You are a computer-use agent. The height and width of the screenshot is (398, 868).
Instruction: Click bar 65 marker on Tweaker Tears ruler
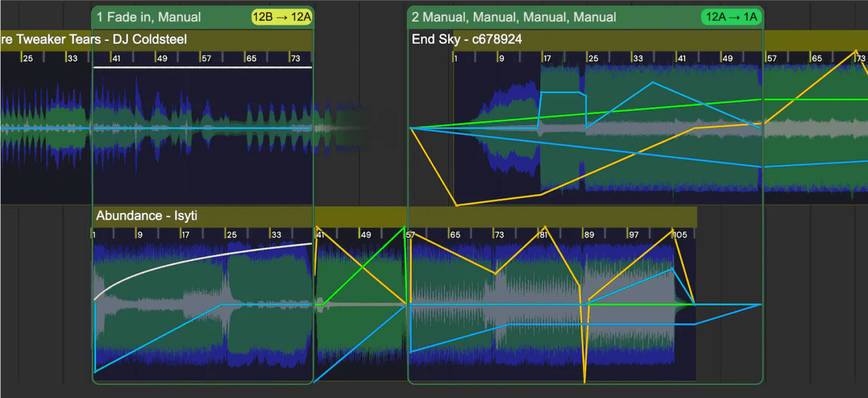pyautogui.click(x=251, y=58)
